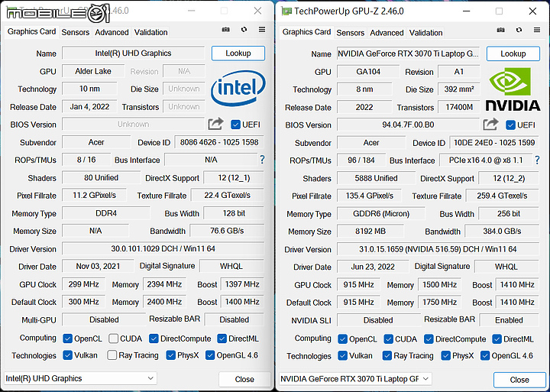Click the screenshot camera icon in Intel GPU-Z window
The image size is (550, 392).
pyautogui.click(x=226, y=30)
